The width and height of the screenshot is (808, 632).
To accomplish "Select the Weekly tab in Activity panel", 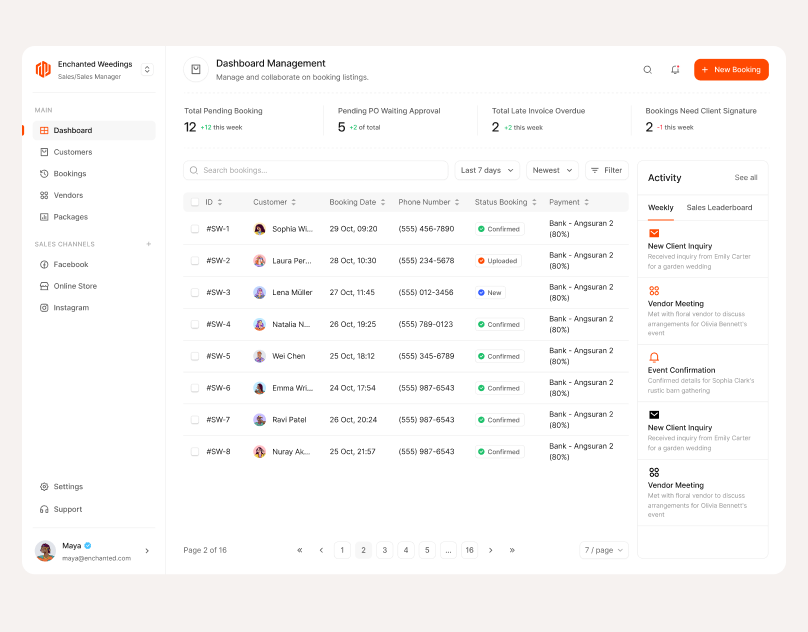I will point(660,207).
